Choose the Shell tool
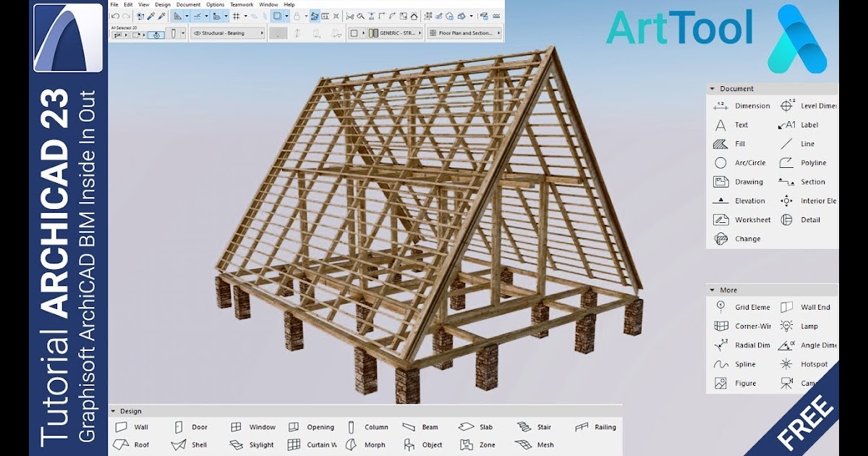This screenshot has height=456, width=868. tap(190, 445)
